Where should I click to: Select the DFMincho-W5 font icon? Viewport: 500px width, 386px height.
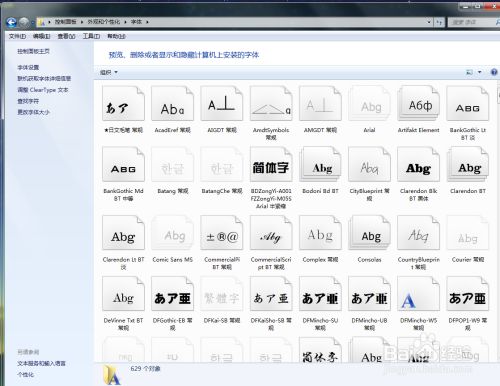(418, 294)
